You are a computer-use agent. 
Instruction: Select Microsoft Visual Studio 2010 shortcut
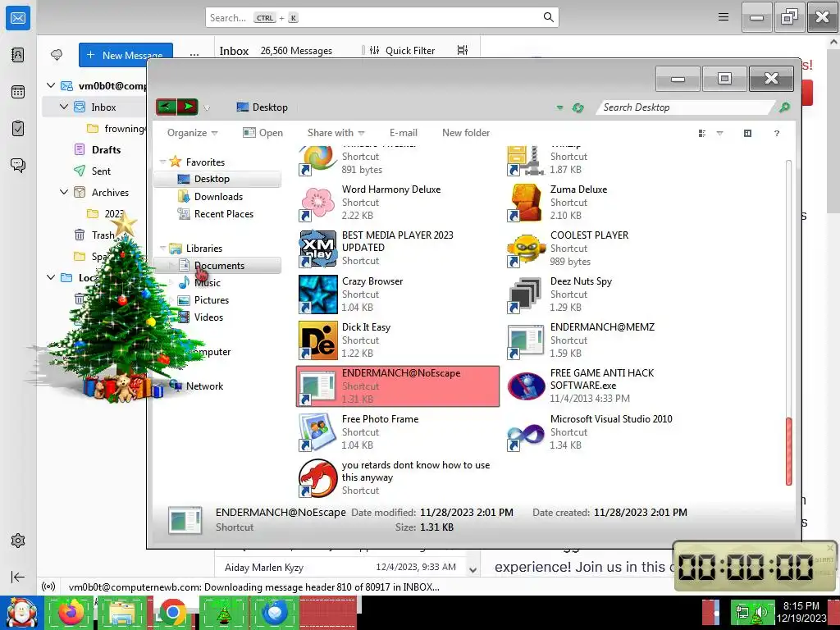(606, 431)
